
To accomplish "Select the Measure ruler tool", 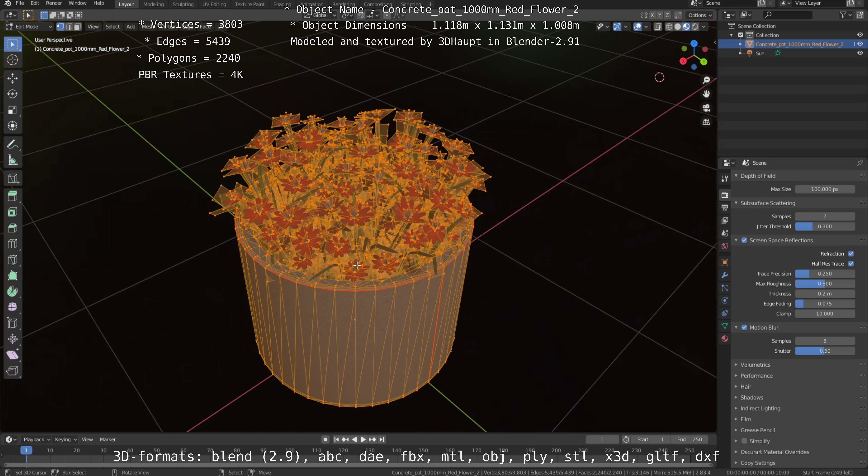I will click(13, 161).
